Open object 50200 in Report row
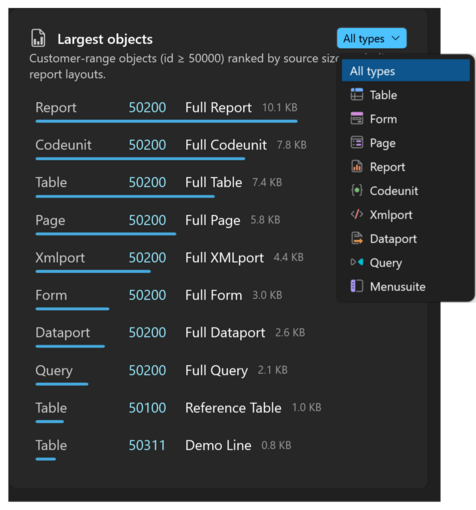This screenshot has height=510, width=476. [147, 107]
